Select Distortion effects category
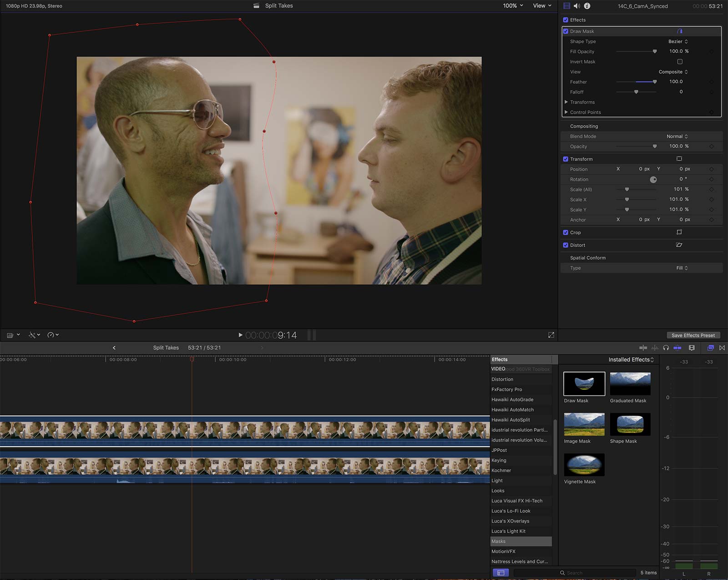Image resolution: width=728 pixels, height=580 pixels. click(x=521, y=379)
